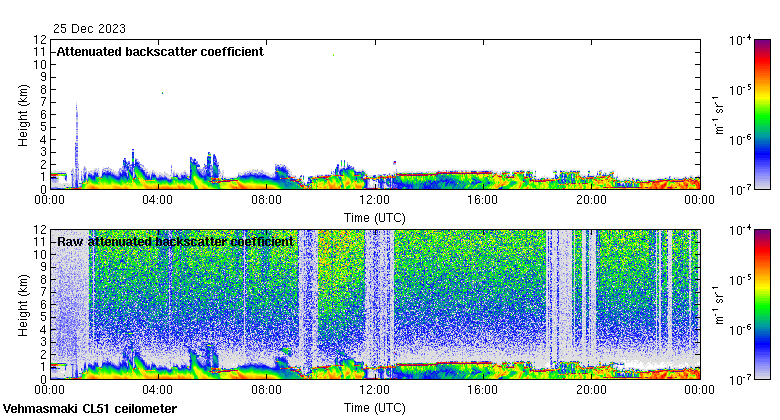
Task: Click the 16:00 tick label under upper plot
Action: click(483, 200)
